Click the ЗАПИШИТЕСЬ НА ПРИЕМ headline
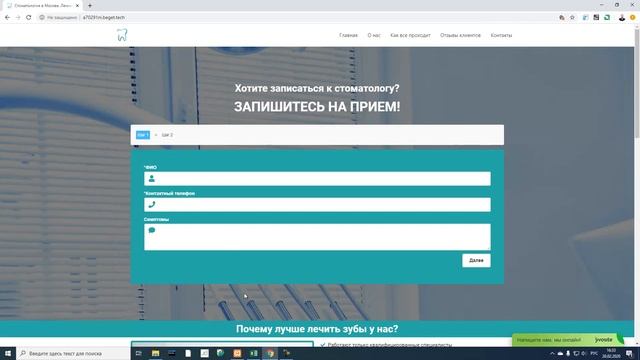Screen dimensions: 640x360 (317, 107)
